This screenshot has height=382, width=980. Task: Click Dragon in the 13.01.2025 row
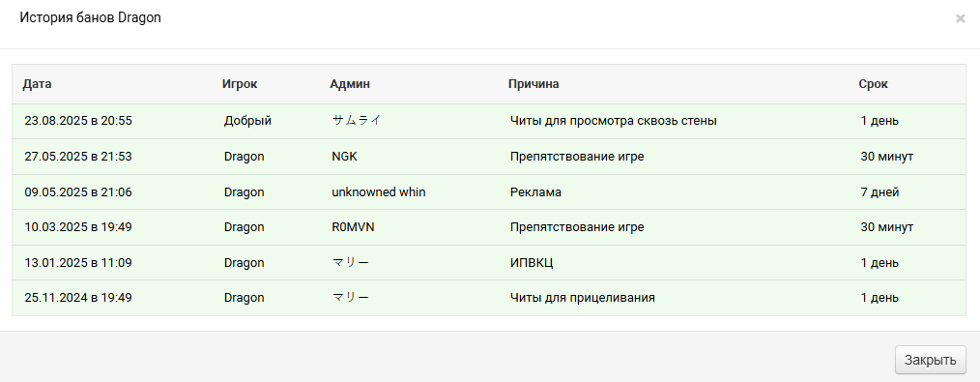click(244, 263)
